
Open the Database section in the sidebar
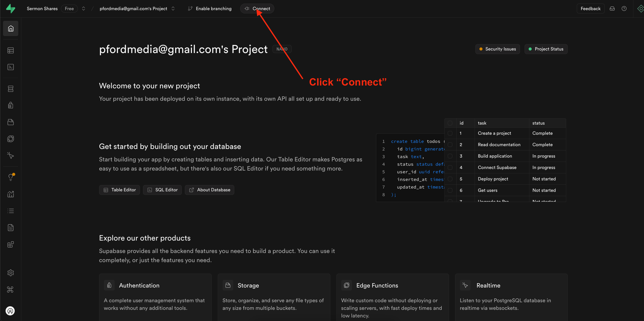[x=10, y=89]
